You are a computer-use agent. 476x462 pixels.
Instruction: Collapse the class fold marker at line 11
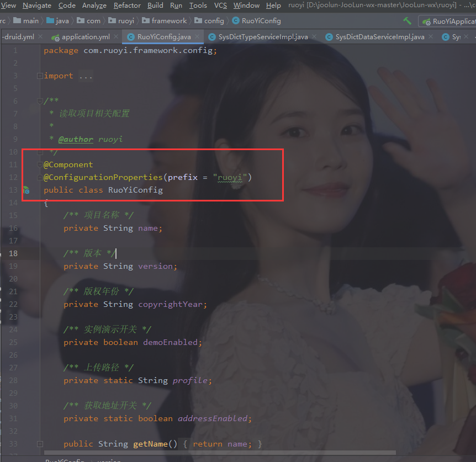40,164
